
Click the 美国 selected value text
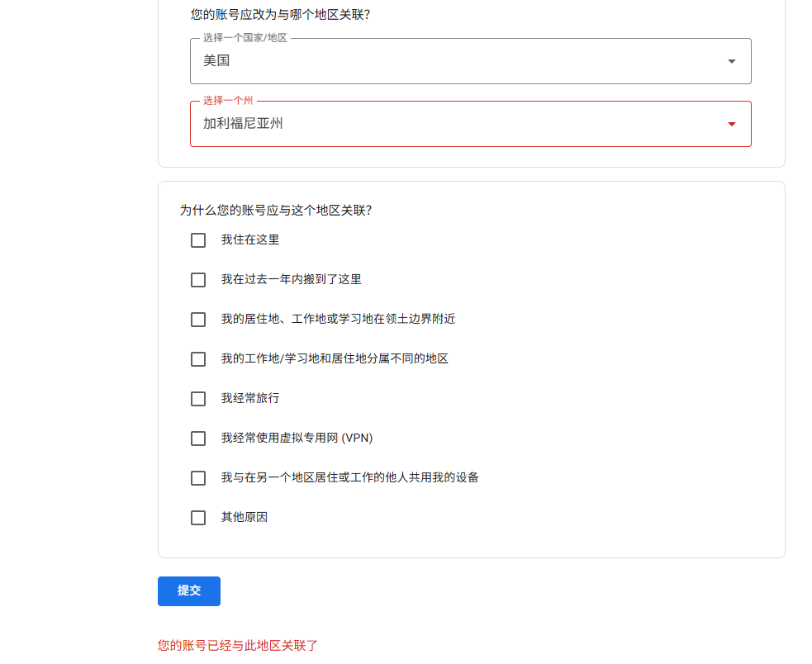point(216,60)
